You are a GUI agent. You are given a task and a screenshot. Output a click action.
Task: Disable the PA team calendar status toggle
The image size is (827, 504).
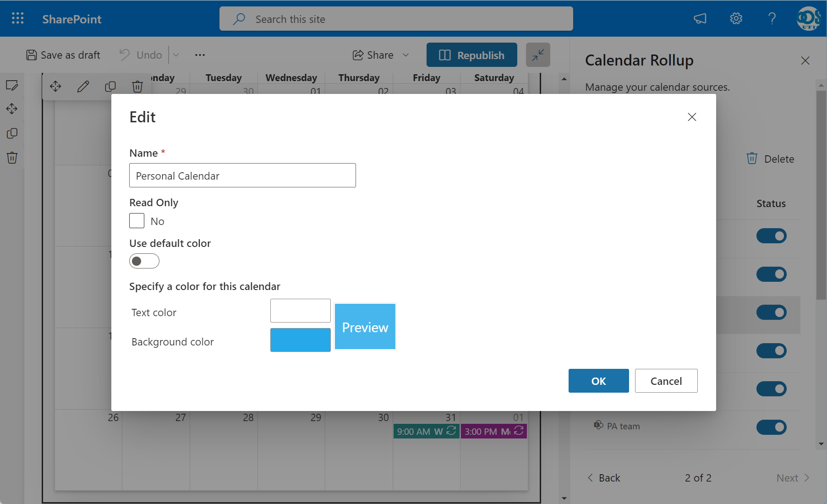(771, 427)
